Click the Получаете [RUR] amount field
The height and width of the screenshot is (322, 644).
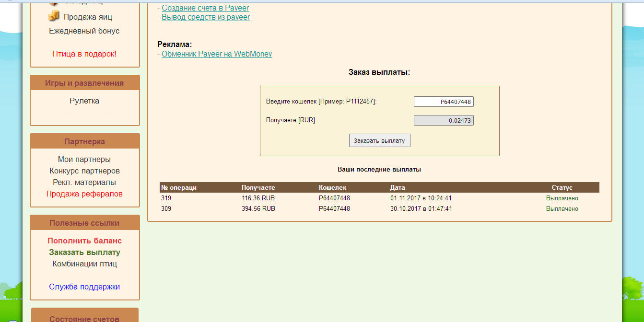tap(444, 120)
